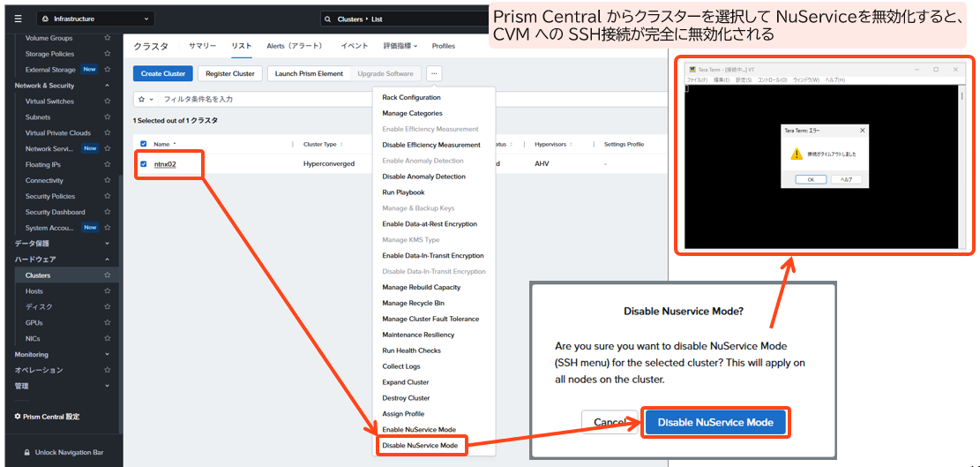Image resolution: width=980 pixels, height=467 pixels.
Task: Favorite the Storage Policies star
Action: tap(108, 54)
